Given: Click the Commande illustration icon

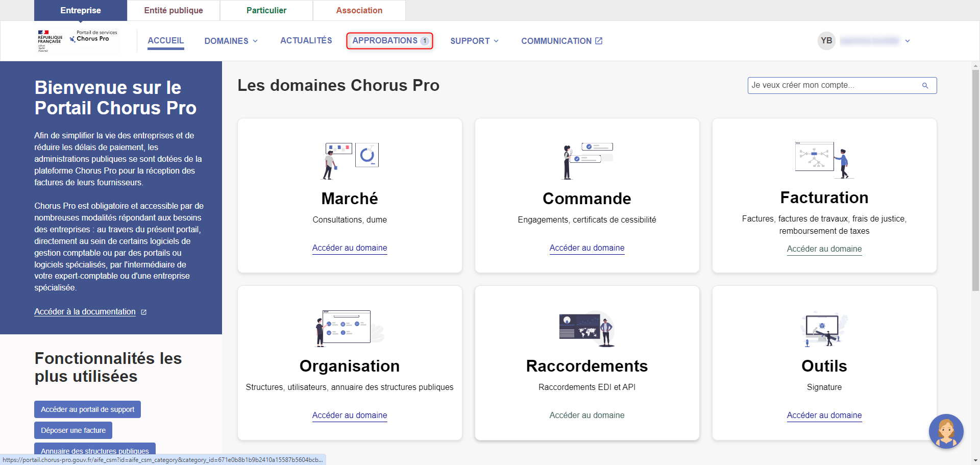Looking at the screenshot, I should 587,161.
